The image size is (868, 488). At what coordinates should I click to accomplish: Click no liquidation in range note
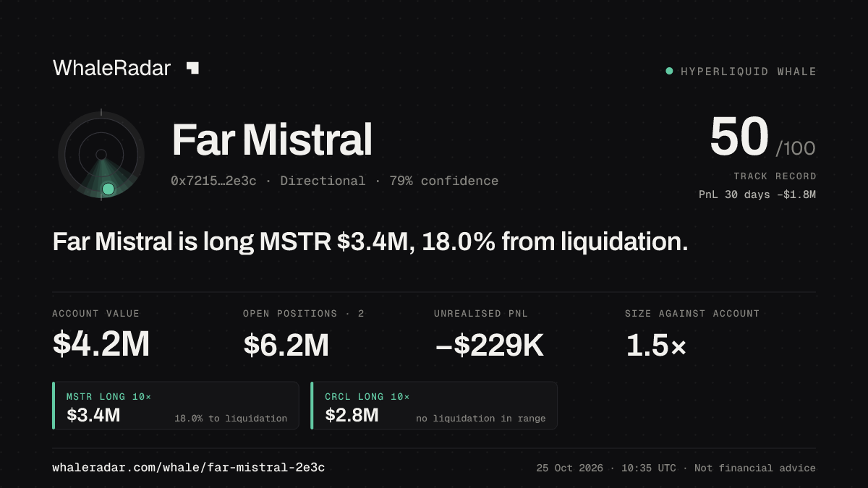coord(481,419)
